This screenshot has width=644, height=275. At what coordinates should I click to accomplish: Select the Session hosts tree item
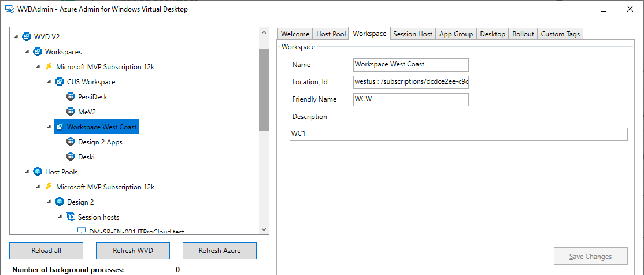coord(99,217)
